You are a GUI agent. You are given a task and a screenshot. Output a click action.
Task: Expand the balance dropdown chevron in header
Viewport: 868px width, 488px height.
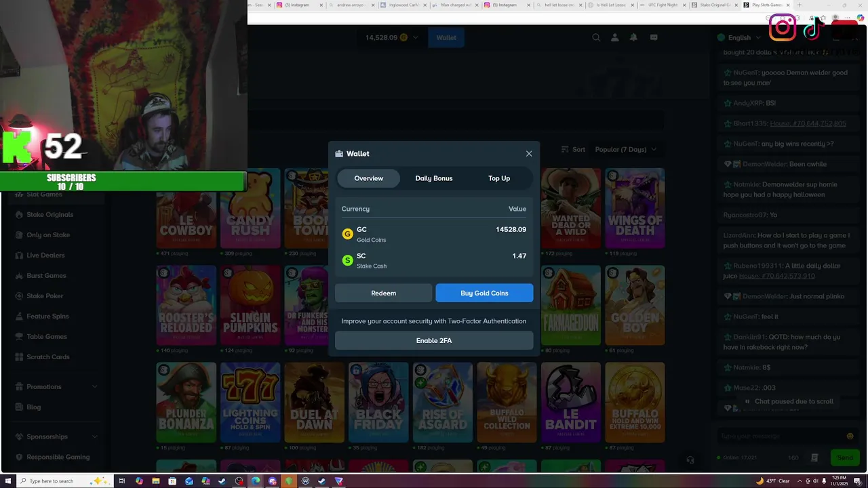coord(415,38)
